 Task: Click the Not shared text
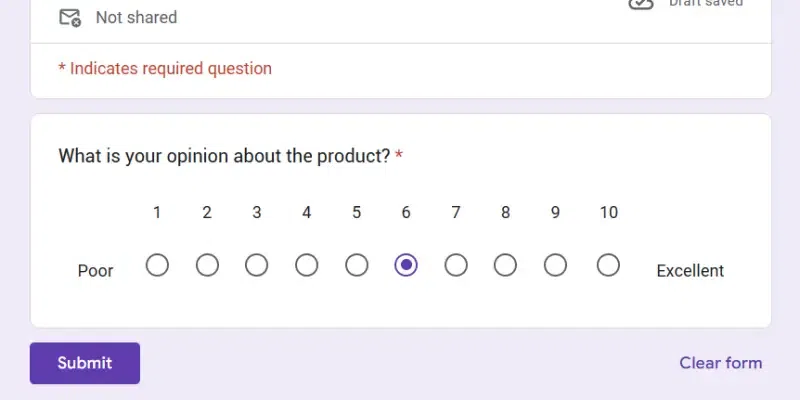pos(136,17)
